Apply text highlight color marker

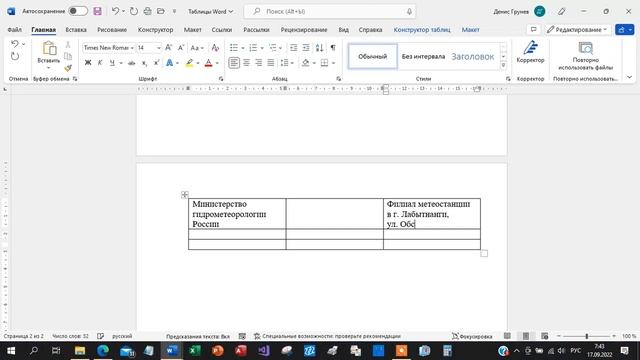click(189, 63)
